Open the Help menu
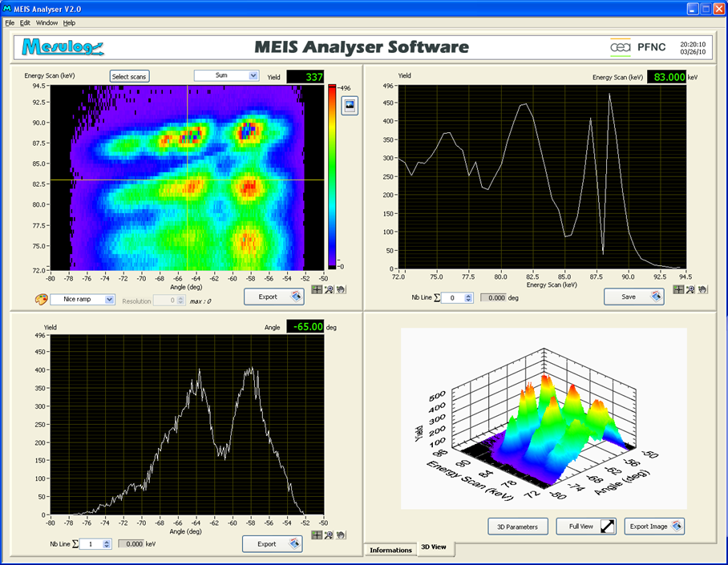The width and height of the screenshot is (728, 565). (69, 22)
